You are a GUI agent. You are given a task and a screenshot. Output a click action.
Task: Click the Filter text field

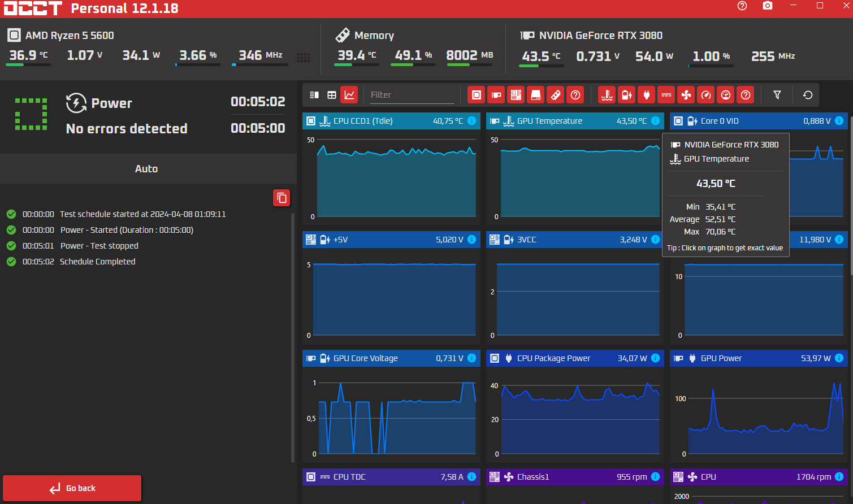coord(412,95)
